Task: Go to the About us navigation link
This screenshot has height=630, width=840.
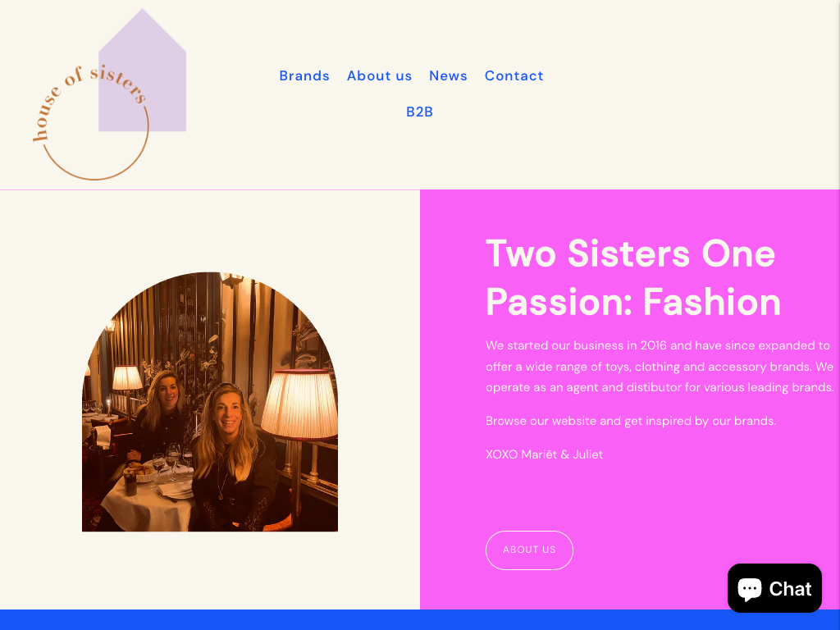Action: coord(379,75)
